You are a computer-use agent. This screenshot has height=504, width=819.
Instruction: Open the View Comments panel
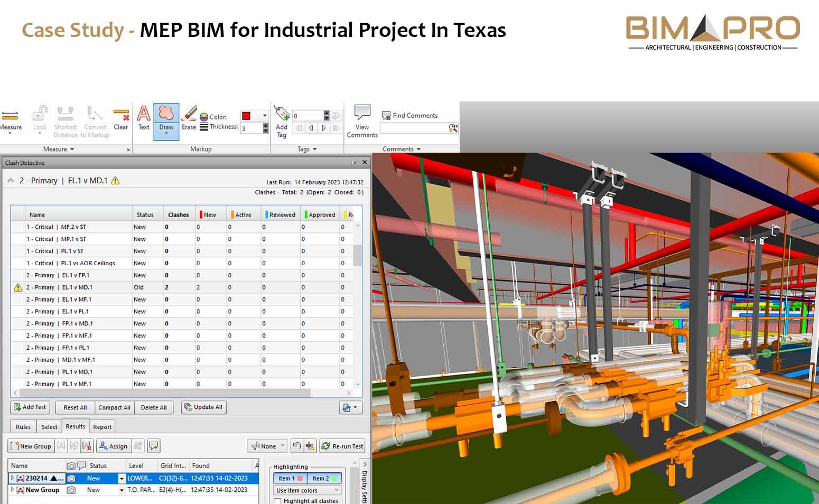pos(361,120)
